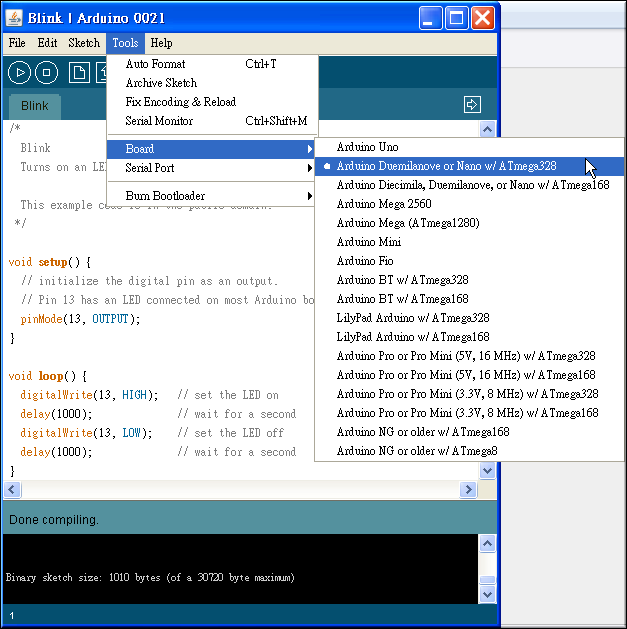Click the tab menu arrow icon

point(472,105)
